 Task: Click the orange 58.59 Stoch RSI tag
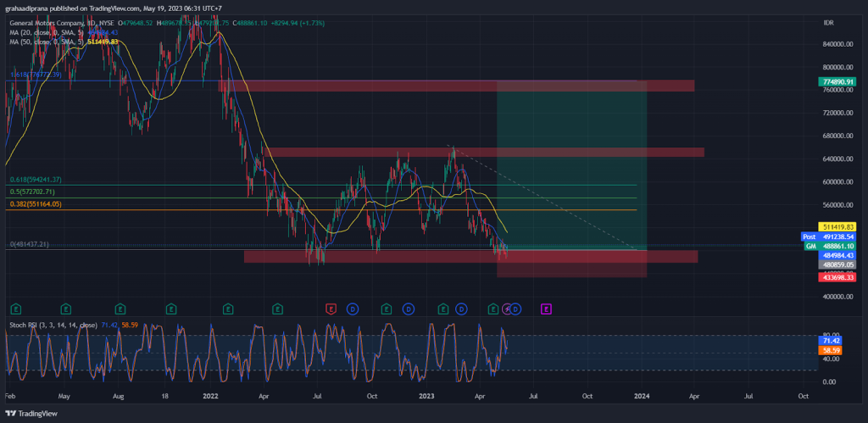(x=829, y=350)
